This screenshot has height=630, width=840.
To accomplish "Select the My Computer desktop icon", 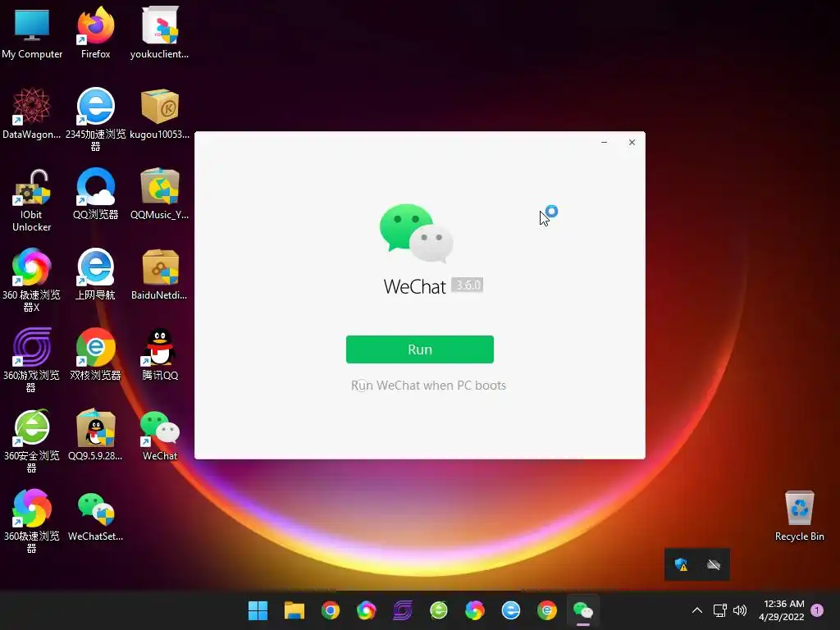I will click(x=32, y=33).
